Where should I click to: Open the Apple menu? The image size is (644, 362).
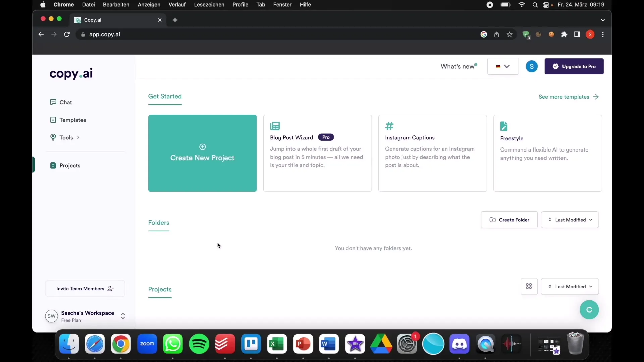click(43, 5)
